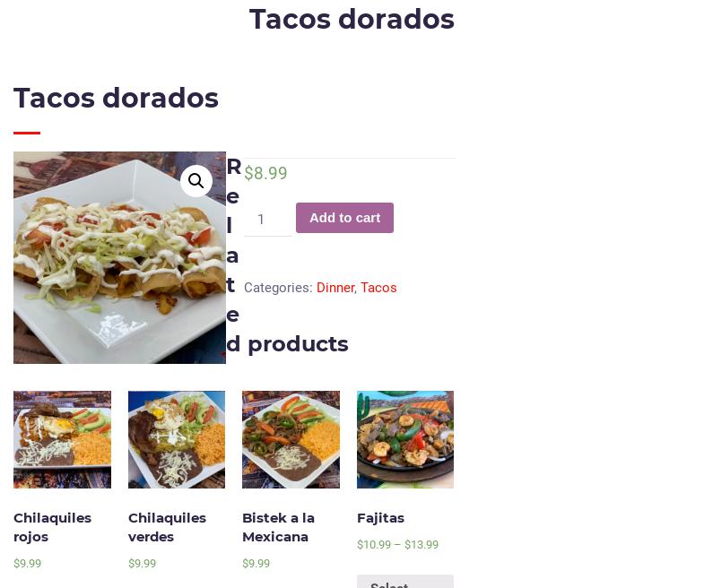Open the Tacos category link
Viewport: 704px width, 588px height.
[x=378, y=287]
